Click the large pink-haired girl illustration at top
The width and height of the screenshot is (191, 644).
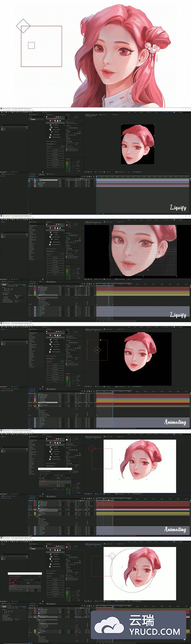(x=123, y=55)
